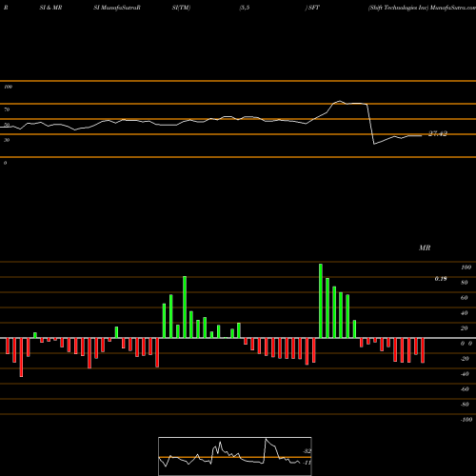
Task: Click the '20' label on MR axis
Action: (x=465, y=328)
